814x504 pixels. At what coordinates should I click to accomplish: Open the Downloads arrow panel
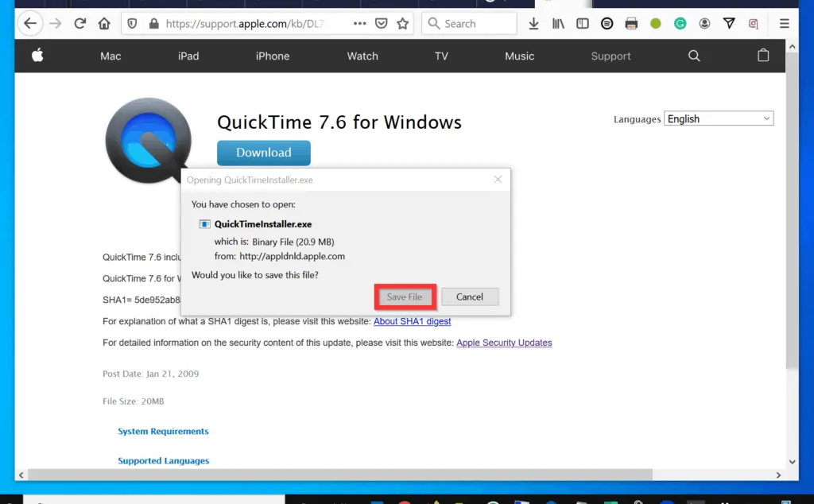tap(533, 23)
